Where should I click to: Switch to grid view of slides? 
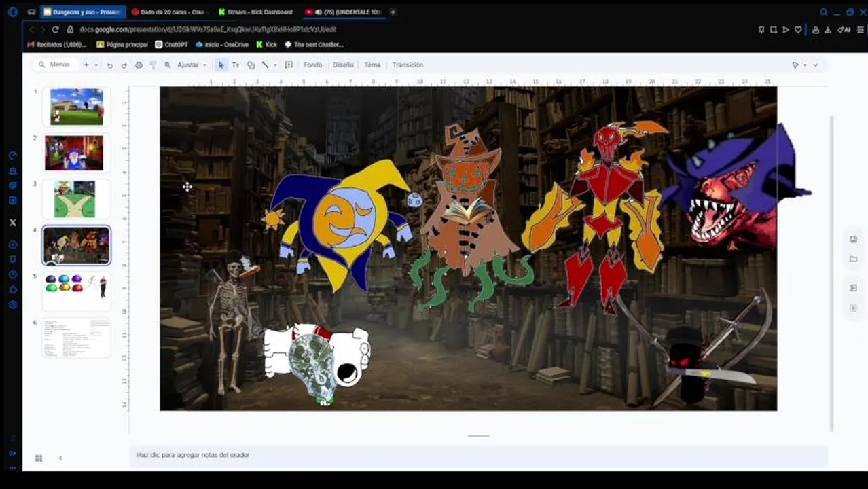(x=39, y=458)
